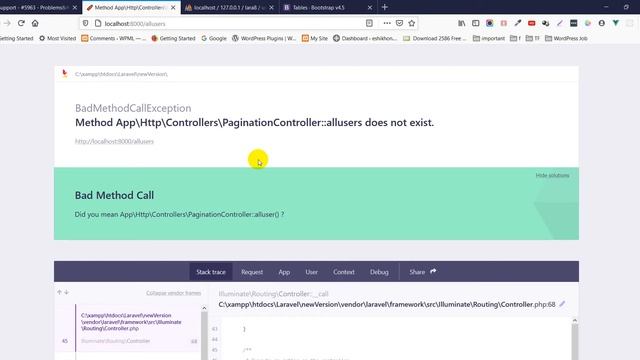Click the Ignition logo icon
Image resolution: width=640 pixels, height=360 pixels.
[x=64, y=73]
